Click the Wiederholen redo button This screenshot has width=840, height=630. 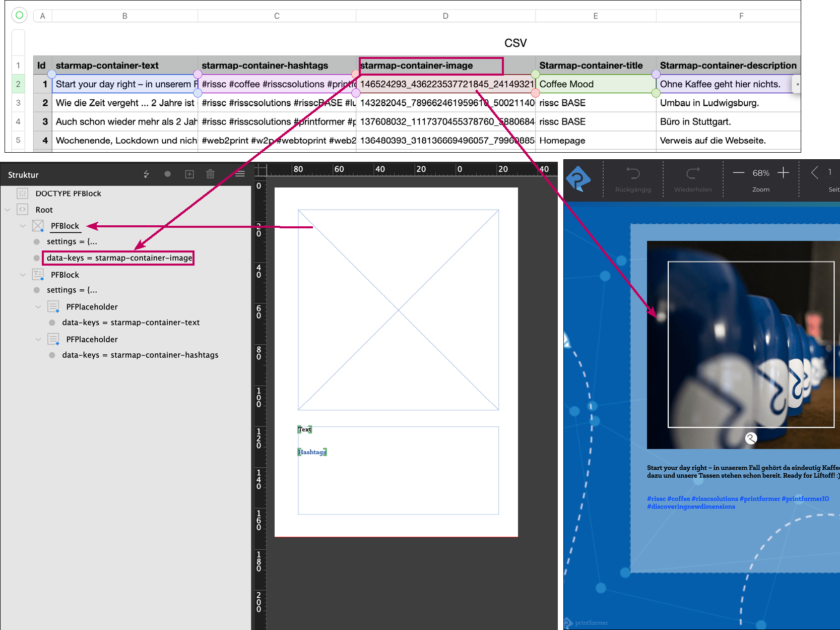[x=693, y=179]
